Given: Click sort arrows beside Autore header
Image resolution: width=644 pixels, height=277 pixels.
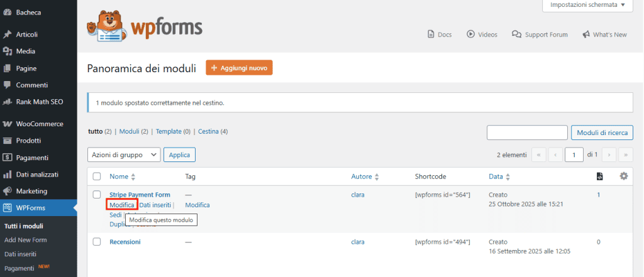Looking at the screenshot, I should (377, 177).
